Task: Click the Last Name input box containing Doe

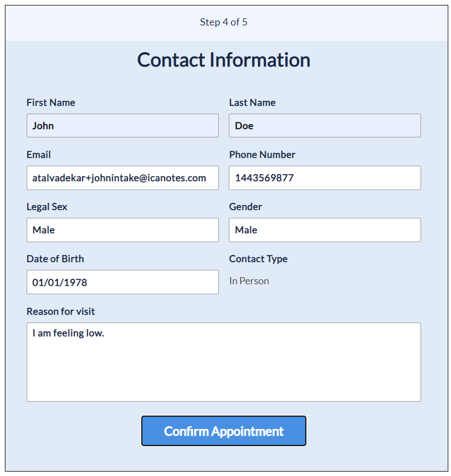Action: [x=325, y=126]
